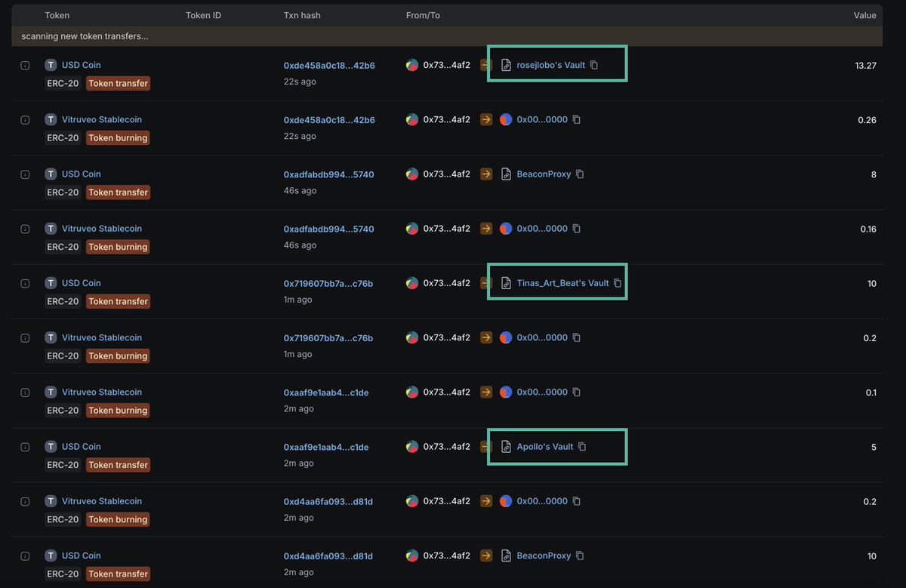Viewport: 906px width, 588px height.
Task: Open info icon for the 0.16 Vitruveo row
Action: pos(25,229)
